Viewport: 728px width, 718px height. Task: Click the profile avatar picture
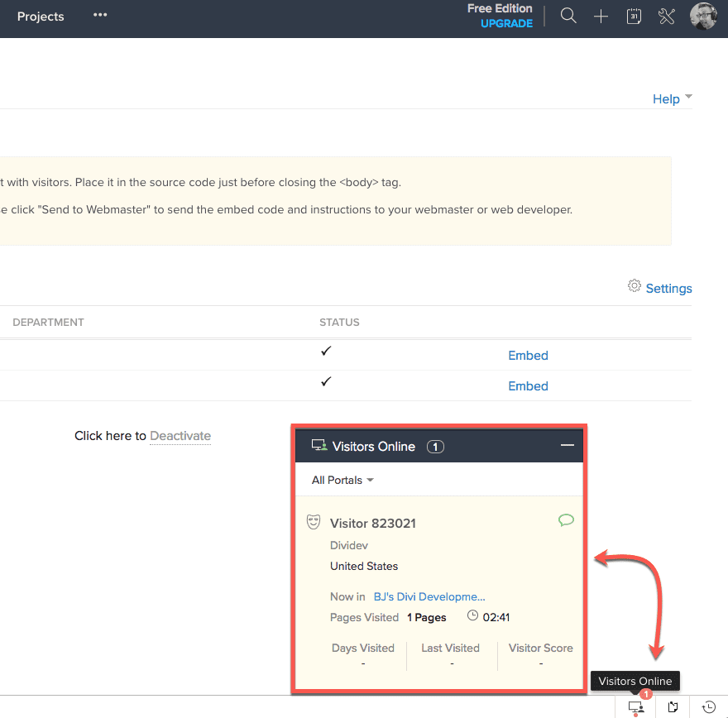[703, 16]
